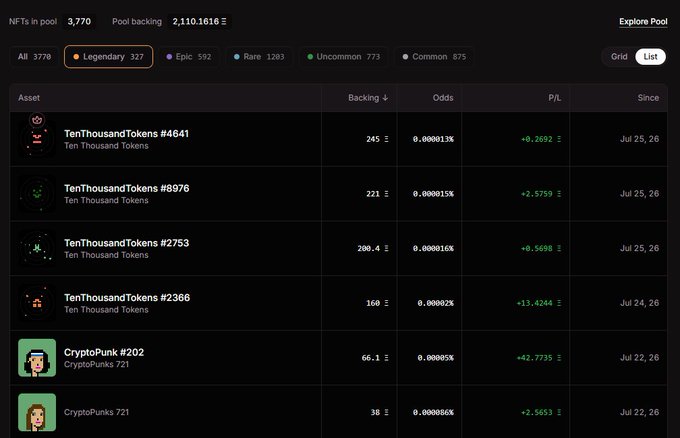Sort by Backing column header
This screenshot has height=438, width=680.
pyautogui.click(x=368, y=98)
